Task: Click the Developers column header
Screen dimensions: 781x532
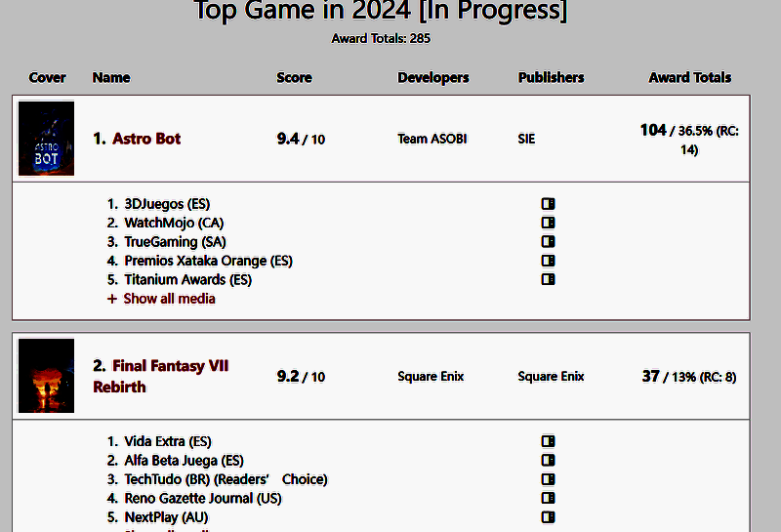Action: (432, 77)
